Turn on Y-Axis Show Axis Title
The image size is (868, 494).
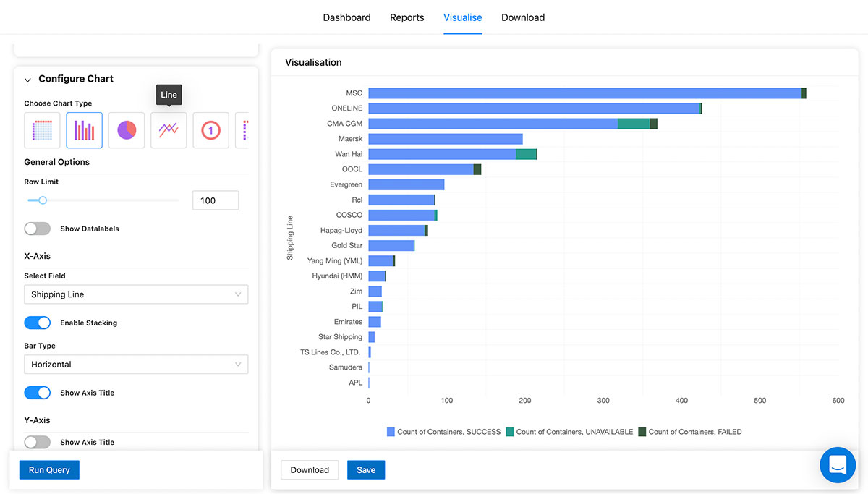[x=38, y=442]
